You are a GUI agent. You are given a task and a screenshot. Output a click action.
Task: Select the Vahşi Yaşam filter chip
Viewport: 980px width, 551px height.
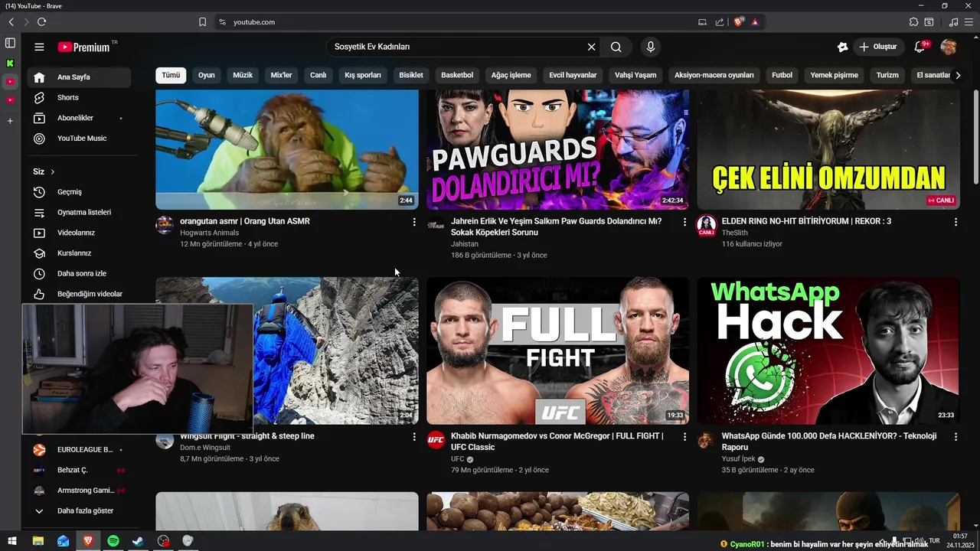click(635, 75)
